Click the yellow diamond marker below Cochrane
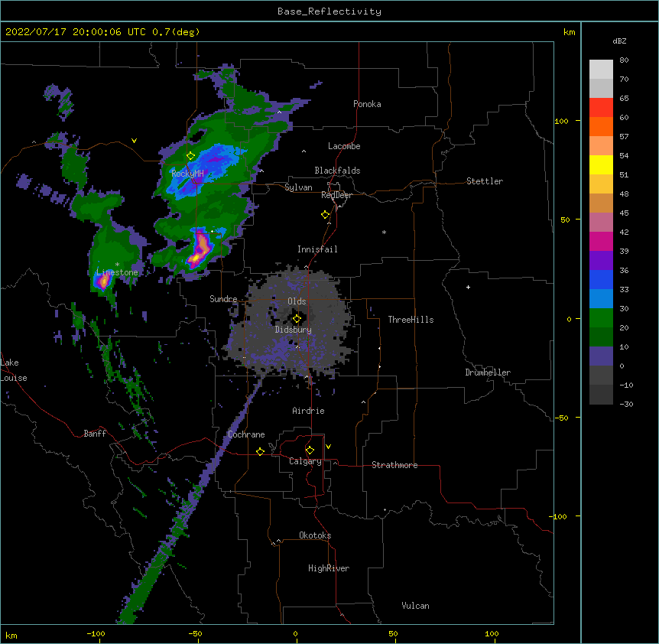The image size is (659, 644). (260, 451)
